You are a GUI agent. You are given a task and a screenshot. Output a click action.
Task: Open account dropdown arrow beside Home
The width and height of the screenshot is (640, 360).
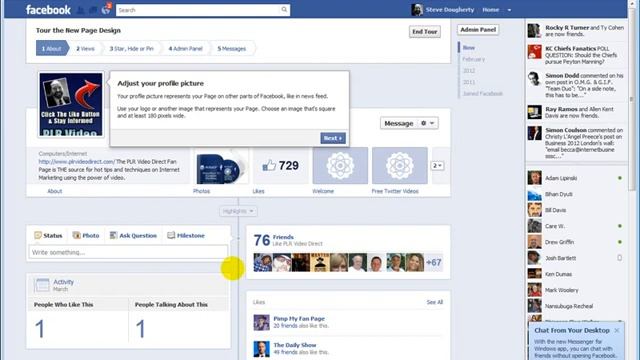point(509,10)
